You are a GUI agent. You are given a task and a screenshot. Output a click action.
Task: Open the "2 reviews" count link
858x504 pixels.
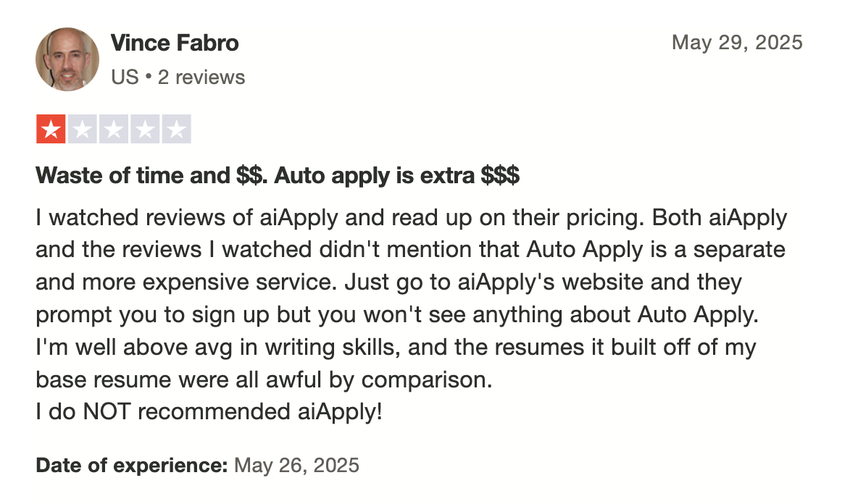tap(201, 77)
